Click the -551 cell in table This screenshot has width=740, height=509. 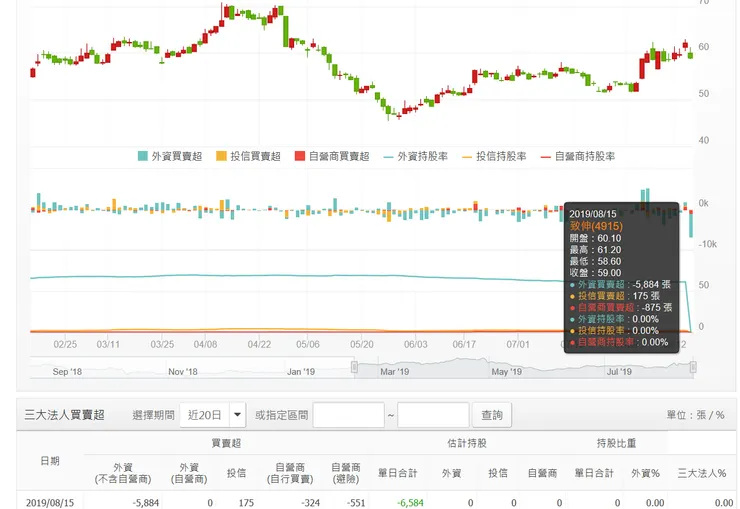pyautogui.click(x=355, y=503)
